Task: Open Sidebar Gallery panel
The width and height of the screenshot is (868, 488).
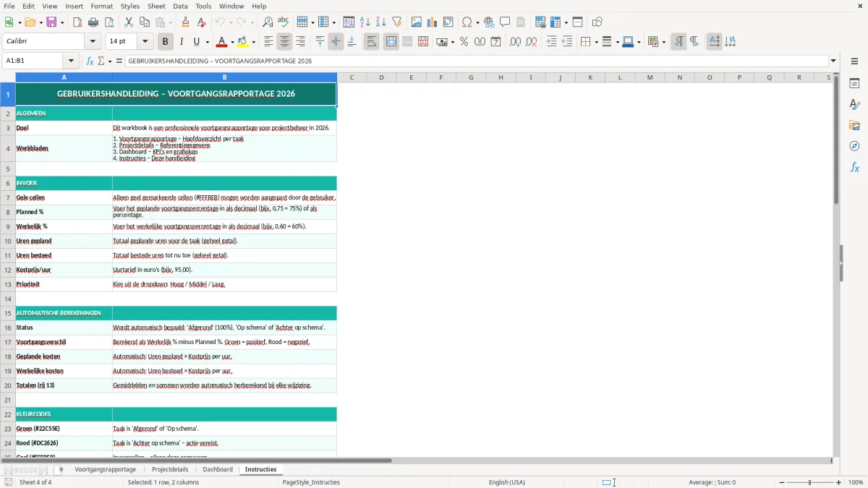Action: pyautogui.click(x=854, y=126)
